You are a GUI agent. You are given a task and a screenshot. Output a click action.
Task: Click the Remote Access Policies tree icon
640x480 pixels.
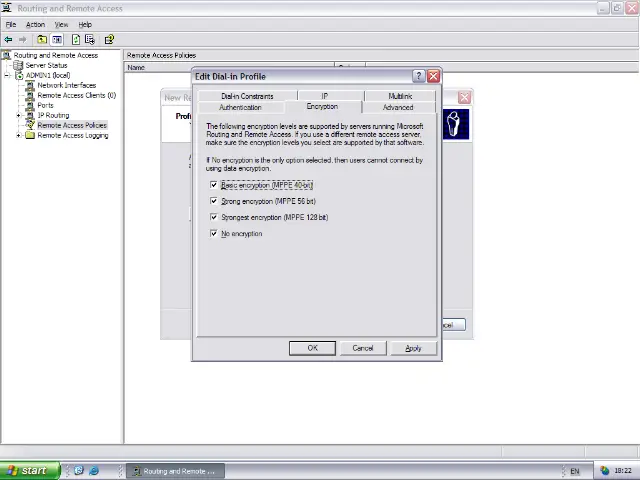point(30,125)
